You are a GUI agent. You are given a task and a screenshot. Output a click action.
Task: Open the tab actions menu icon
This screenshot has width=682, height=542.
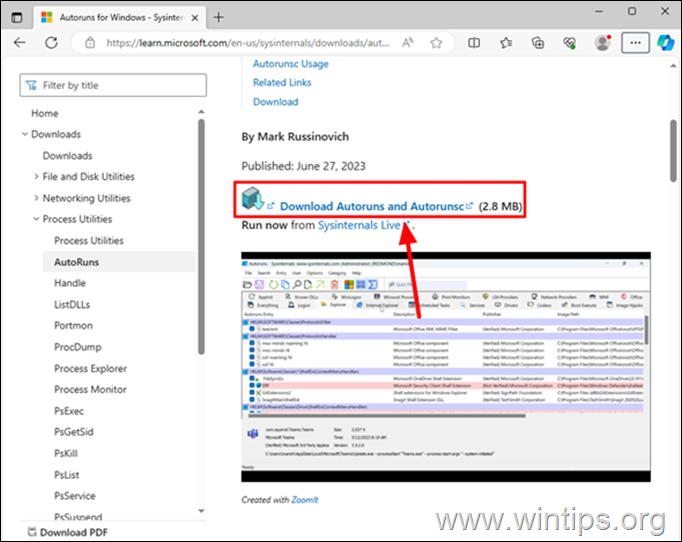pos(17,17)
